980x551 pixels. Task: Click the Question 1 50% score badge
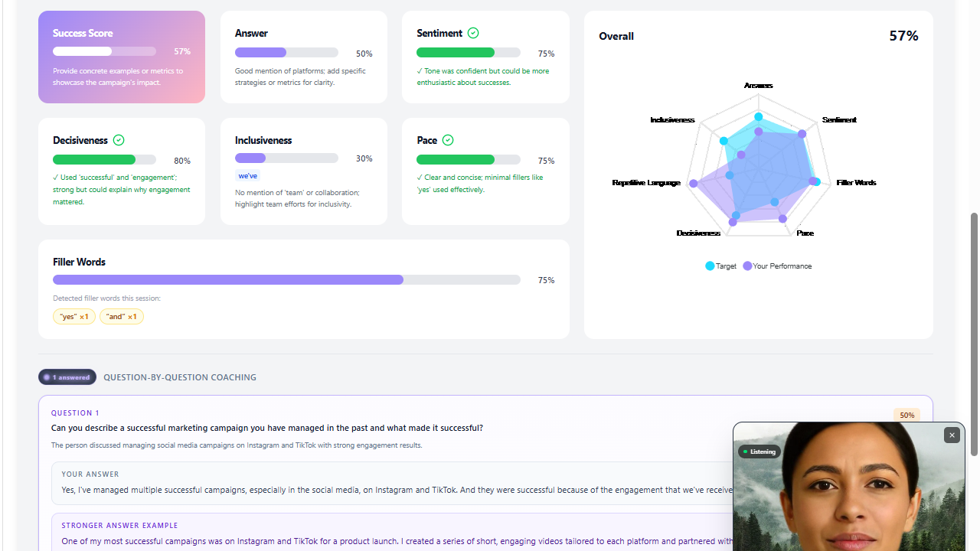[906, 415]
